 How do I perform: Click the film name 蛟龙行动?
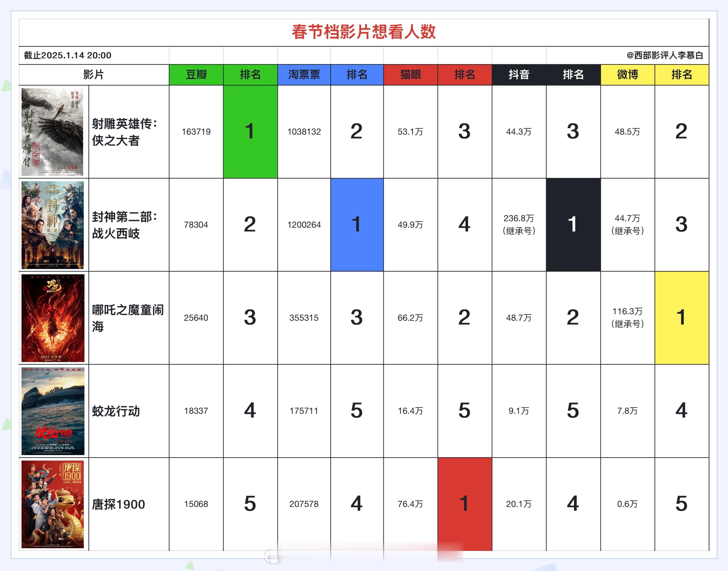coord(116,411)
